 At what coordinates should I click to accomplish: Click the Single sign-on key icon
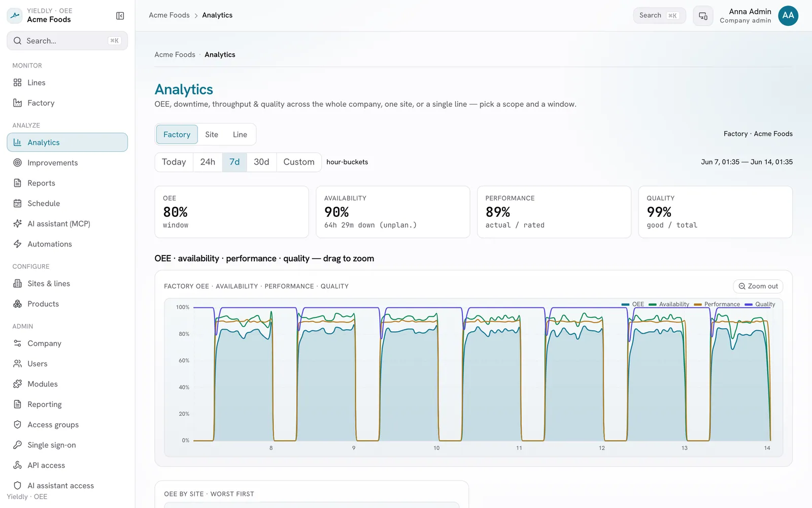17,445
